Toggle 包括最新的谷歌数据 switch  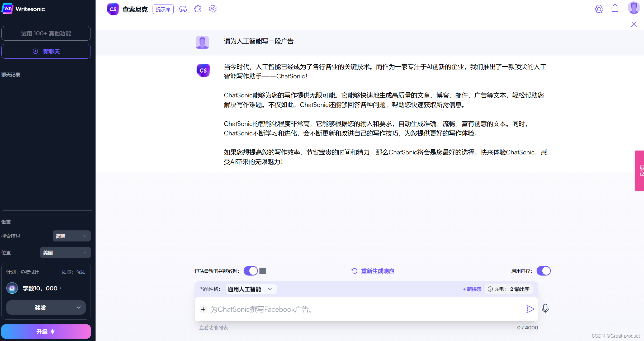coord(251,271)
